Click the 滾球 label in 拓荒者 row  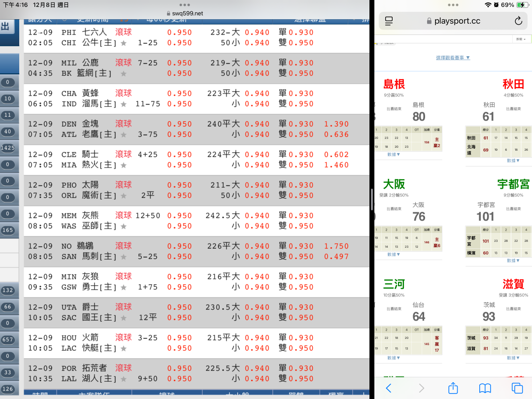pyautogui.click(x=124, y=368)
